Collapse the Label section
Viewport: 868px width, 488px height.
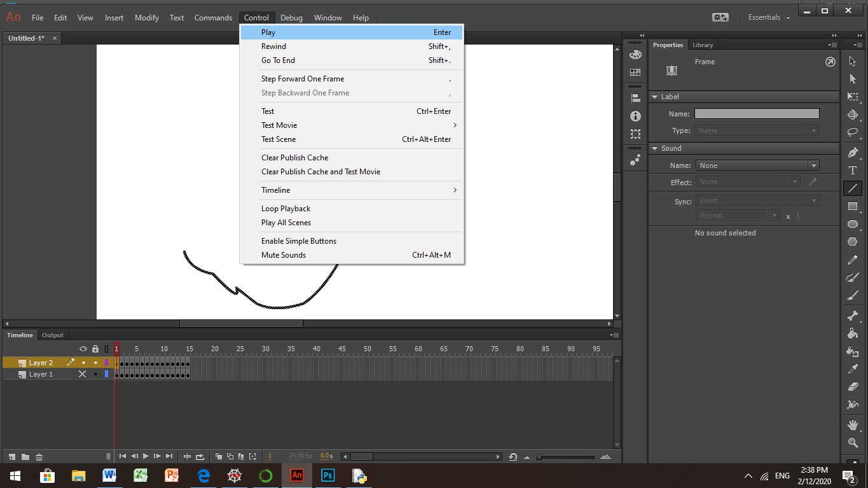pyautogui.click(x=654, y=97)
